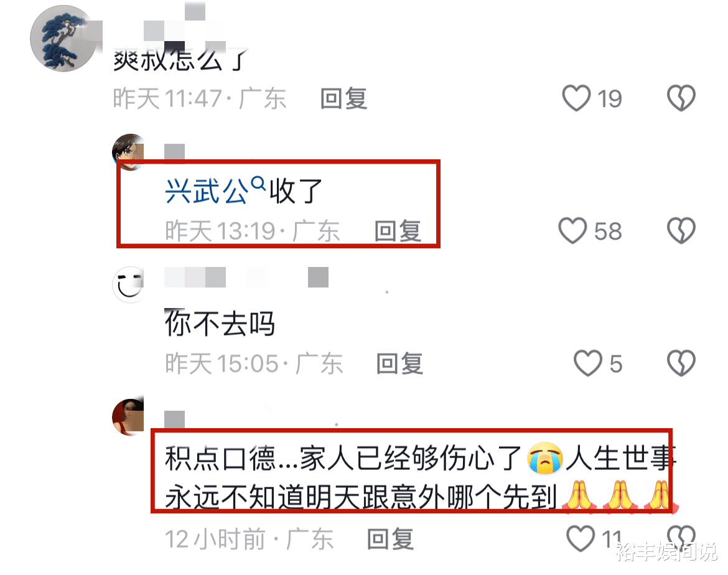Open the smiley face avatar profile
Screen dimensions: 728x575
(128, 285)
